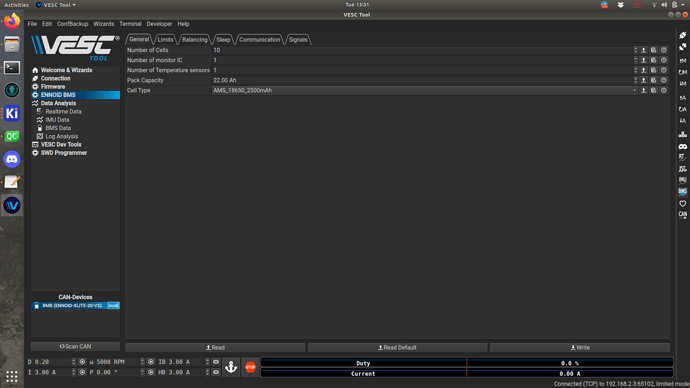Open help for Number of monitor IC
690x388 pixels.
pyautogui.click(x=664, y=60)
